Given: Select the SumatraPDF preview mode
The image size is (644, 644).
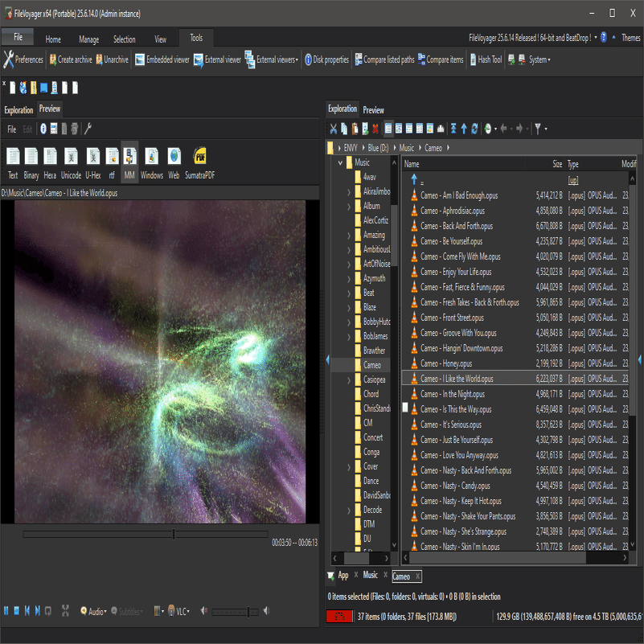Looking at the screenshot, I should (x=200, y=163).
